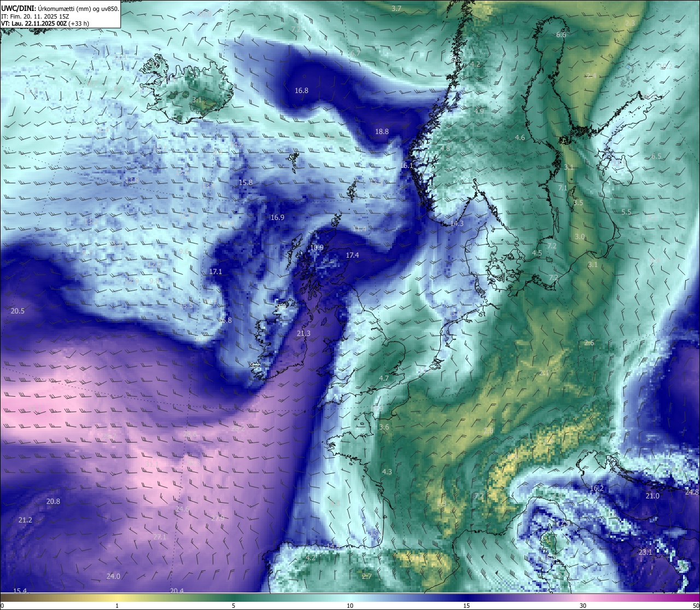Click the 6.6 value over northern Sweden
The width and height of the screenshot is (700, 610).
tap(561, 34)
